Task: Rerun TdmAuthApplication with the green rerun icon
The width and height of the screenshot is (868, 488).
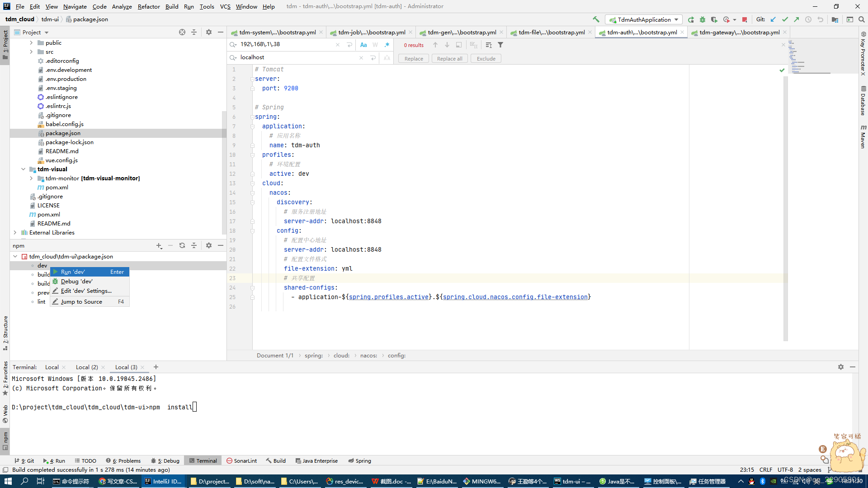Action: click(x=691, y=19)
